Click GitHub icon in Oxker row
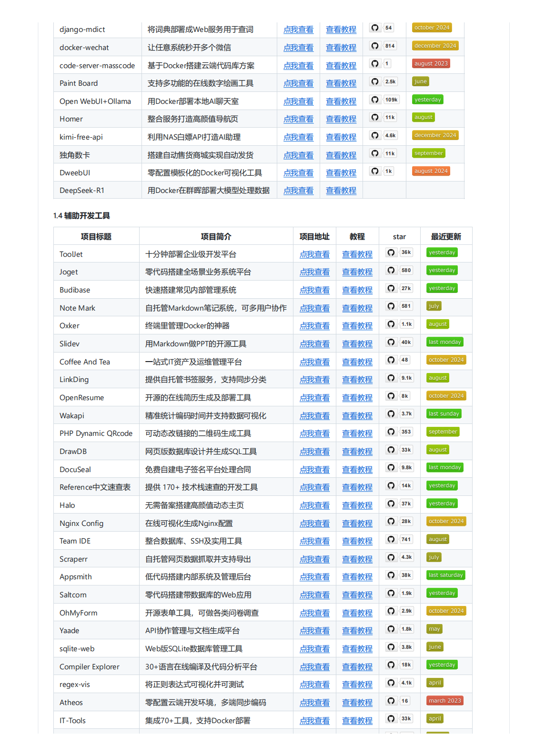Image resolution: width=535 pixels, height=756 pixels. coord(391,324)
